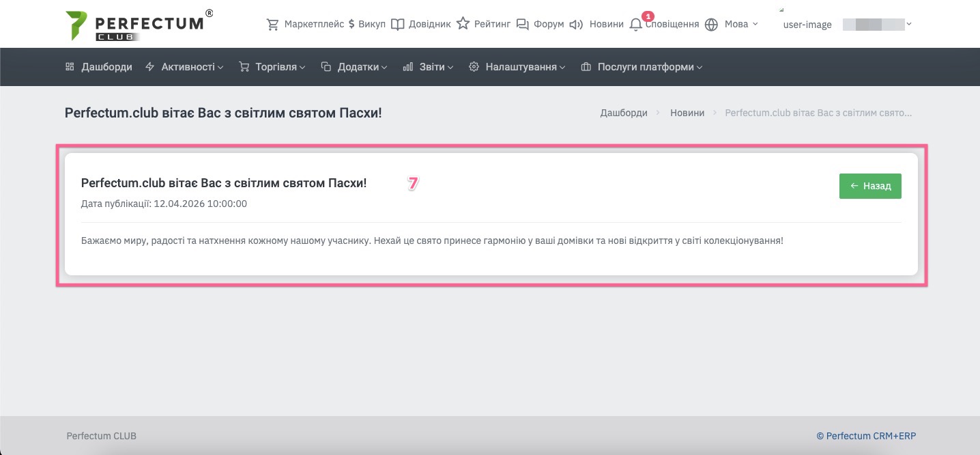Expand the Мова language dropdown
This screenshot has width=980, height=455.
[x=740, y=25]
